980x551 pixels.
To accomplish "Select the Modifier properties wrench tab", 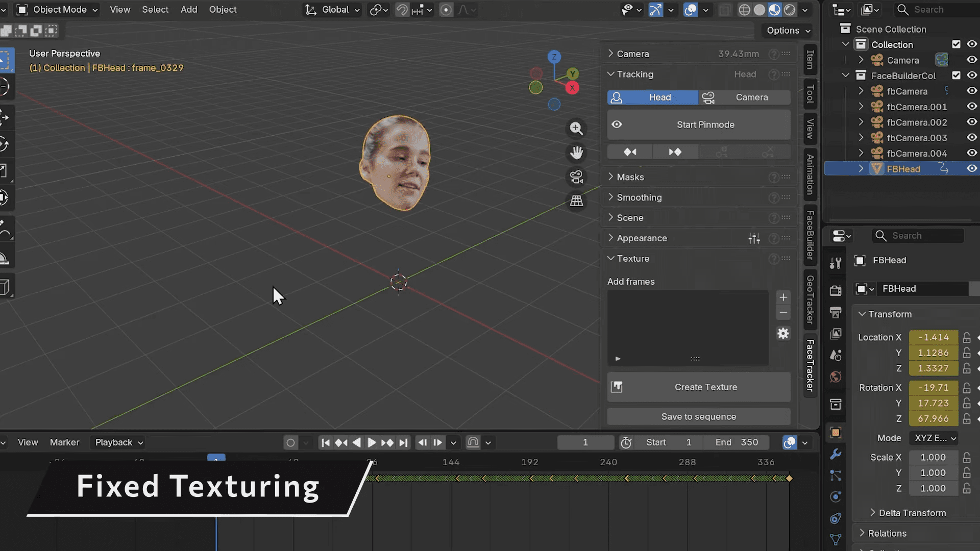I will point(836,454).
